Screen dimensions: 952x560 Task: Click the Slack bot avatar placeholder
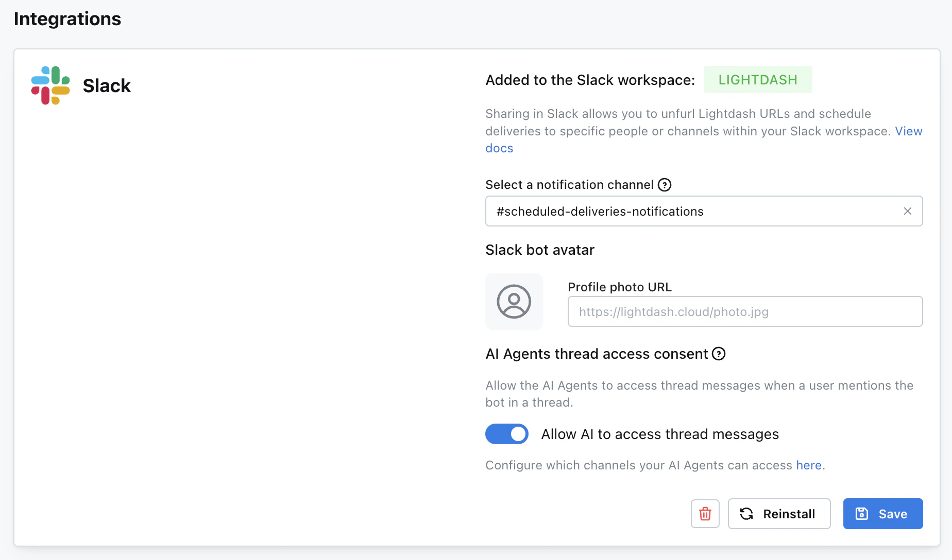coord(514,302)
